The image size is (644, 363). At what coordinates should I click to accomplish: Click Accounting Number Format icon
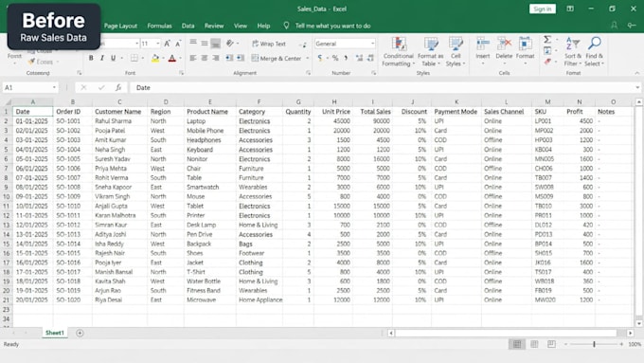(319, 58)
